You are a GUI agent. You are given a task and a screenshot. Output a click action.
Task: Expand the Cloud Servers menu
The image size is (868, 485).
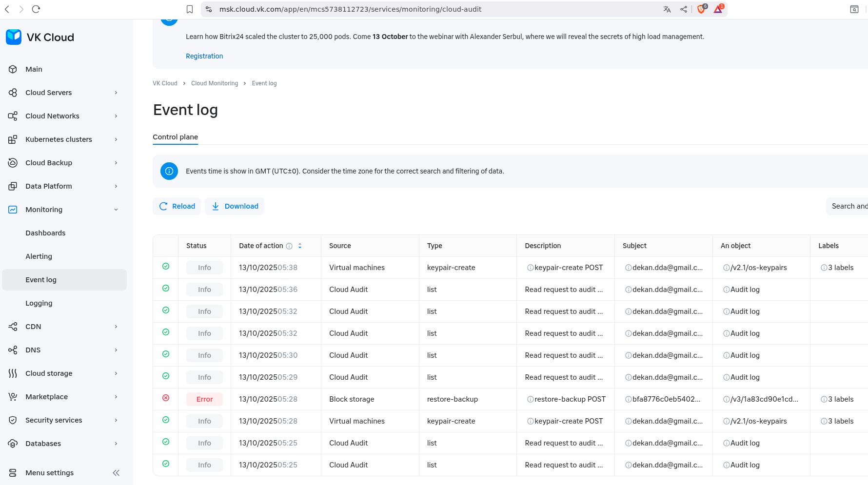[x=116, y=93]
